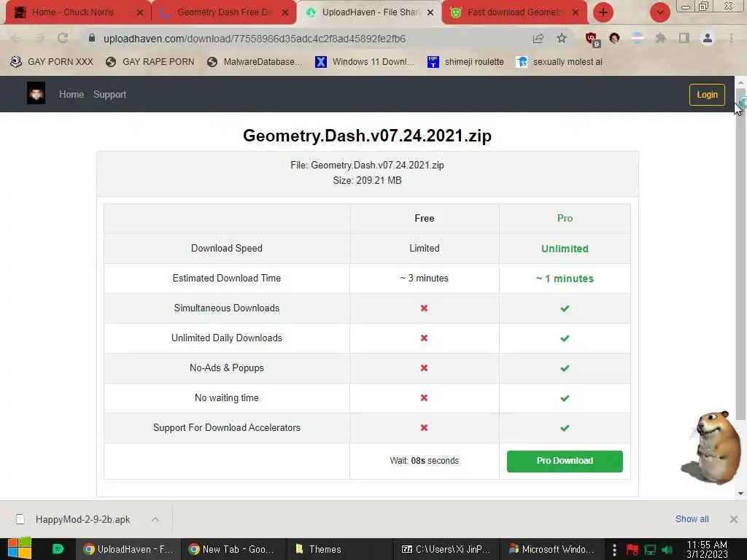Expand the taskbar overflow dots
747x560 pixels.
coord(614,550)
